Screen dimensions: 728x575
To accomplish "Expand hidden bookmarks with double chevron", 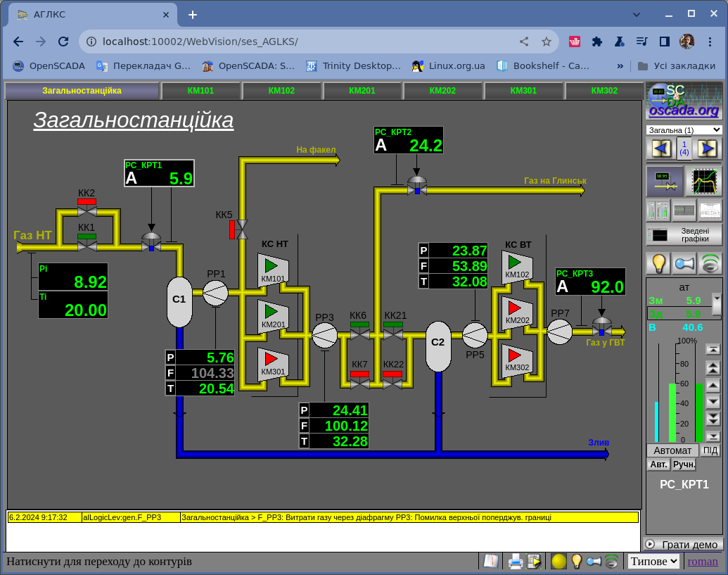I will [x=620, y=65].
